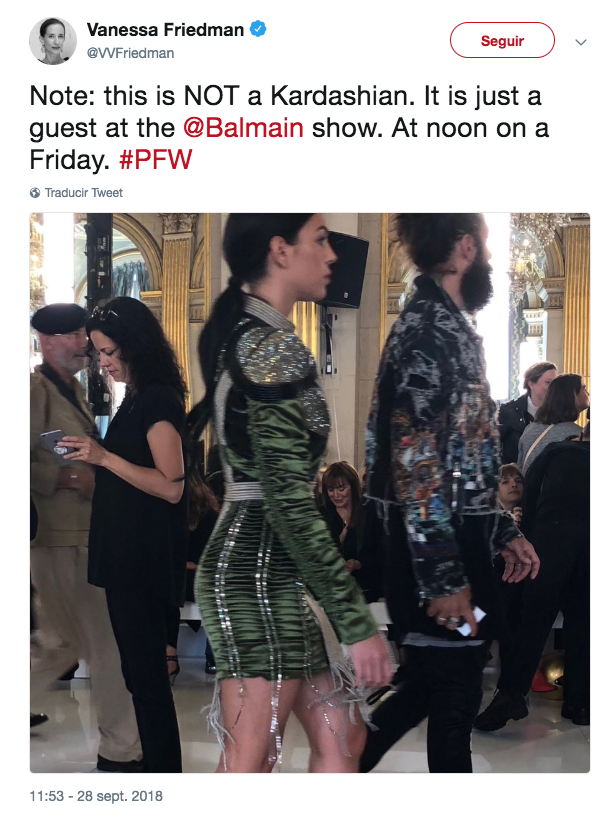Image resolution: width=615 pixels, height=817 pixels.
Task: Click the tweet body text
Action: coord(289,128)
